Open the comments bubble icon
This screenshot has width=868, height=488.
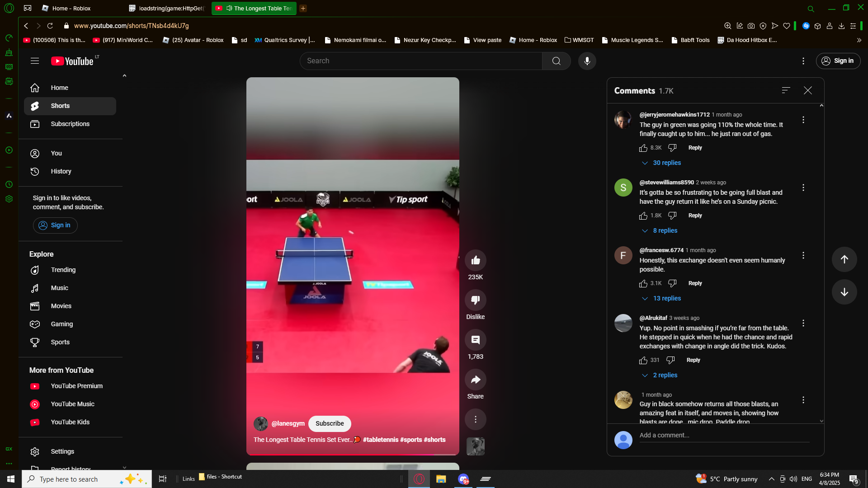tap(475, 340)
